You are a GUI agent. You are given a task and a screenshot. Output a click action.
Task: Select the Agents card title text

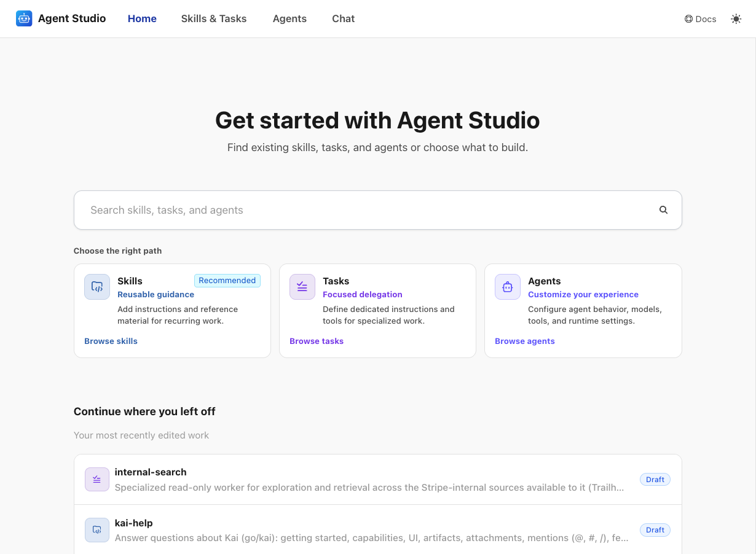[545, 281]
